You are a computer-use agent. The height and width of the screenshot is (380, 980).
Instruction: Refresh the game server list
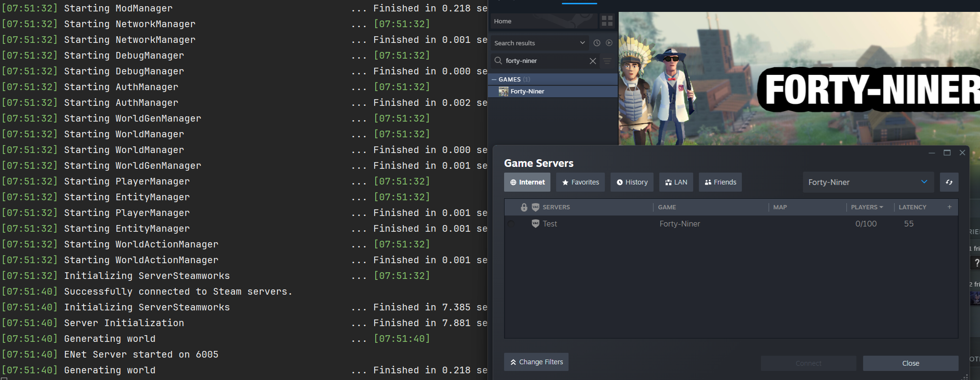tap(949, 182)
